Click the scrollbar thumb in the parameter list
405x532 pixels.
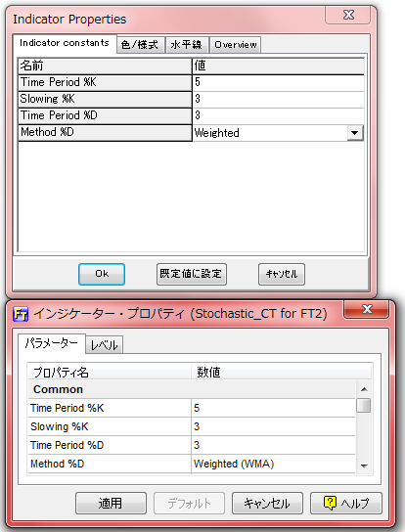tap(364, 406)
